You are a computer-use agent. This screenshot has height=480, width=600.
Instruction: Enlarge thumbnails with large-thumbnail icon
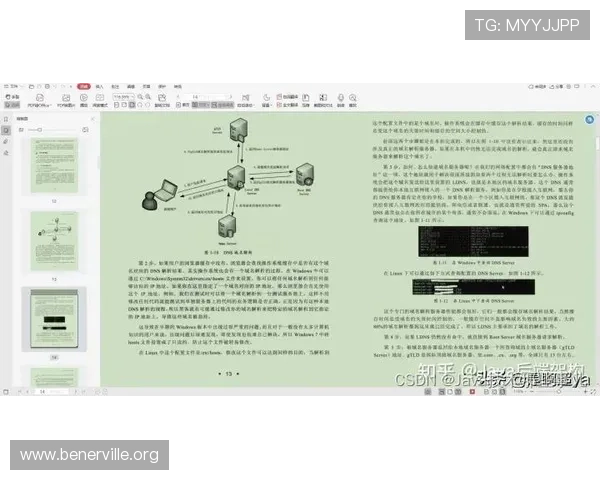pos(85,130)
